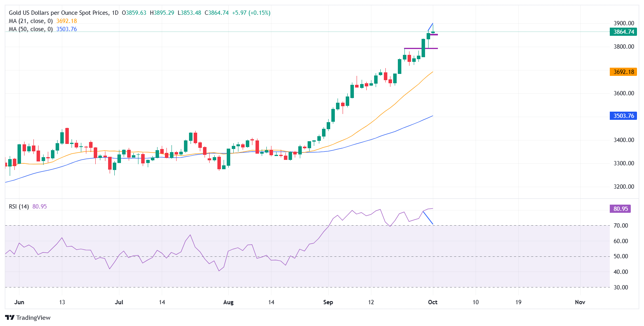Select the blue trendline above the latest candle
The image size is (644, 326).
pyautogui.click(x=430, y=27)
